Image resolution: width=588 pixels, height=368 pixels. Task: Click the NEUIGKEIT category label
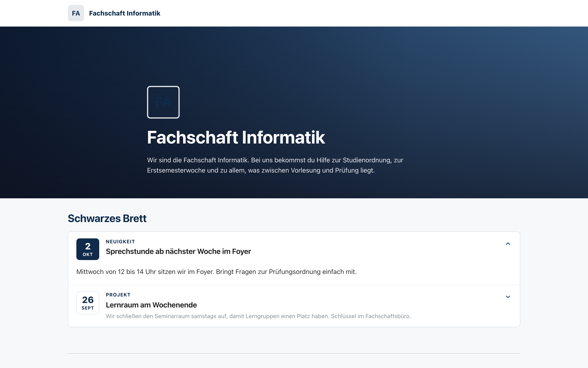120,242
